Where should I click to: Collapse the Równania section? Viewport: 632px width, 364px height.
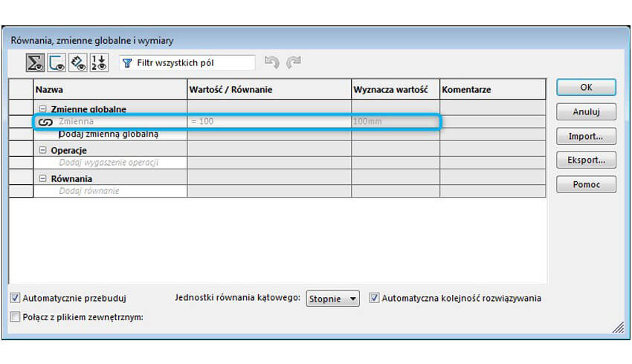(42, 178)
